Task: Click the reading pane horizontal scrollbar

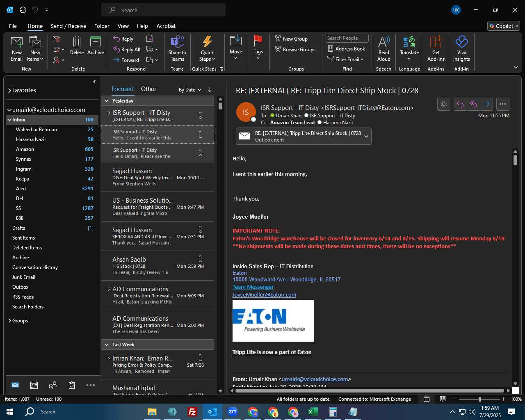Action: coord(370,390)
